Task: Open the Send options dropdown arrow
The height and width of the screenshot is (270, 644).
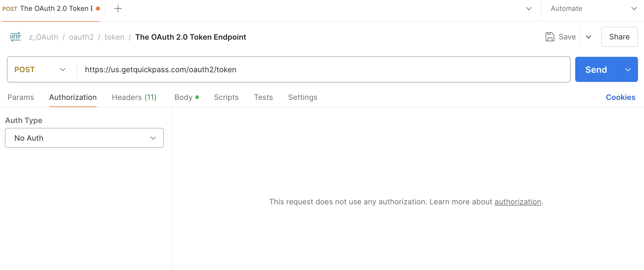Action: [x=628, y=69]
